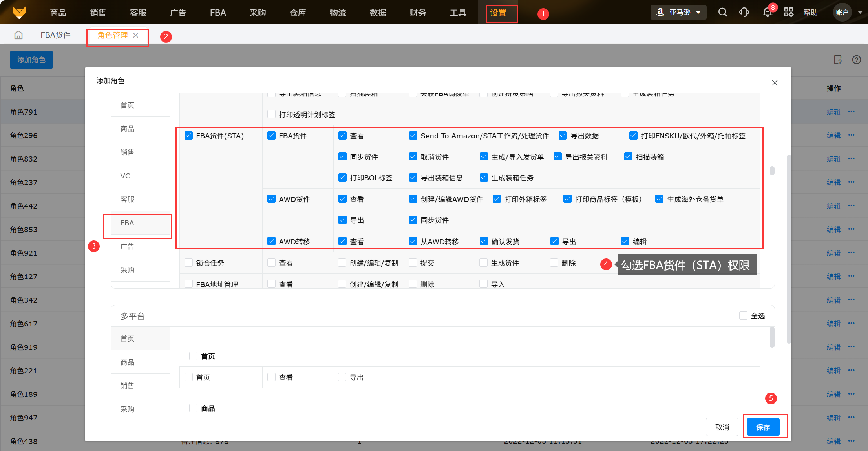The height and width of the screenshot is (451, 868).
Task: Open the apps grid icon
Action: point(789,13)
